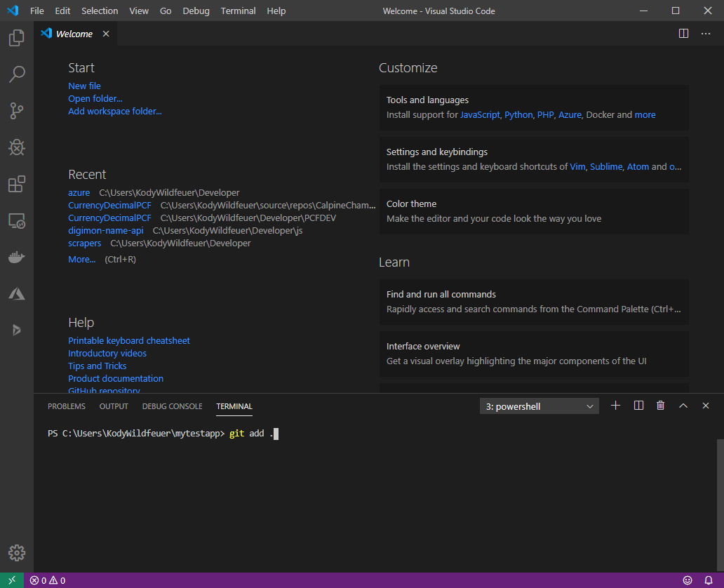Show notifications via the bell icon
The height and width of the screenshot is (588, 724).
[709, 580]
